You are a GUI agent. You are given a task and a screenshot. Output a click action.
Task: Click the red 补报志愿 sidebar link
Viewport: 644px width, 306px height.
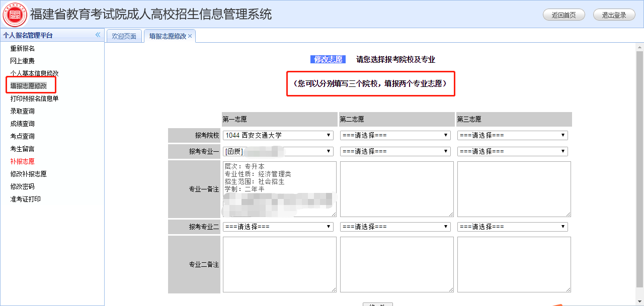[x=23, y=161]
